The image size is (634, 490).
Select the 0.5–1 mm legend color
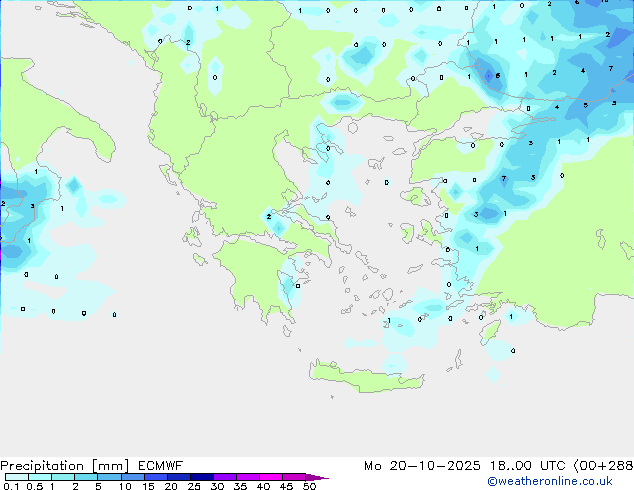tap(40, 477)
